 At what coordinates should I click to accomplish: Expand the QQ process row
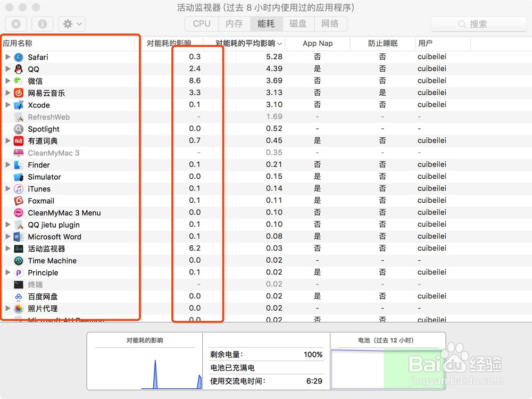(x=8, y=69)
